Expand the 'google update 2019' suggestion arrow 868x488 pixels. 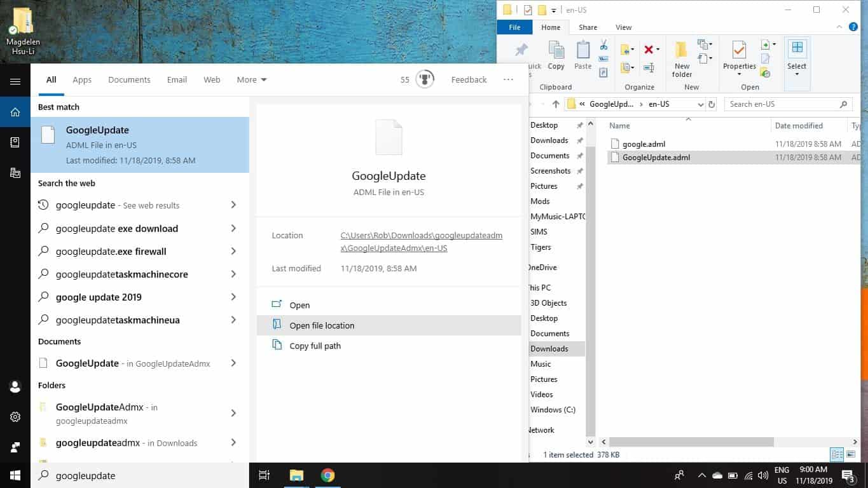[233, 297]
